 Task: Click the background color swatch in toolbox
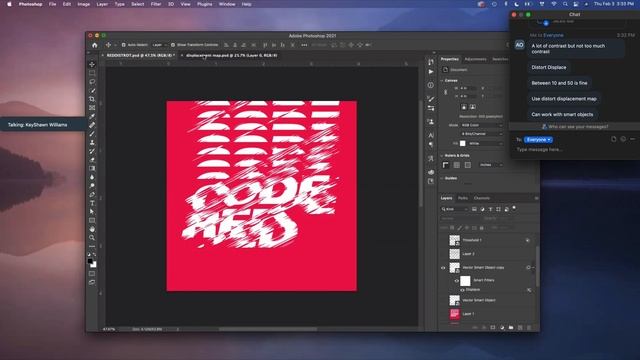[x=94, y=265]
